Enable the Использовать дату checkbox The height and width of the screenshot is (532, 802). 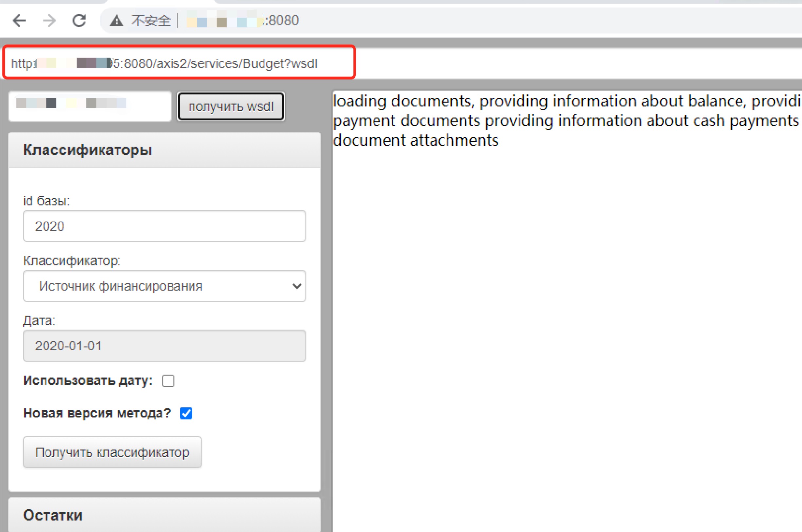click(168, 381)
